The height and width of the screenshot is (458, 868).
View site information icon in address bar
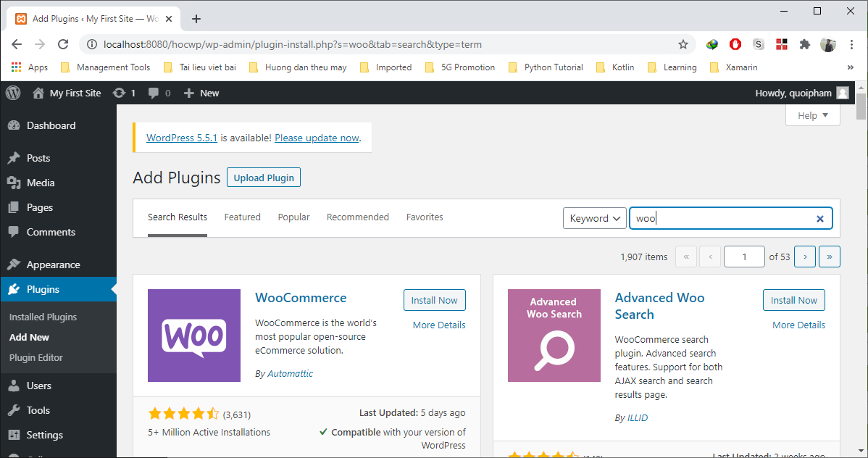(92, 44)
